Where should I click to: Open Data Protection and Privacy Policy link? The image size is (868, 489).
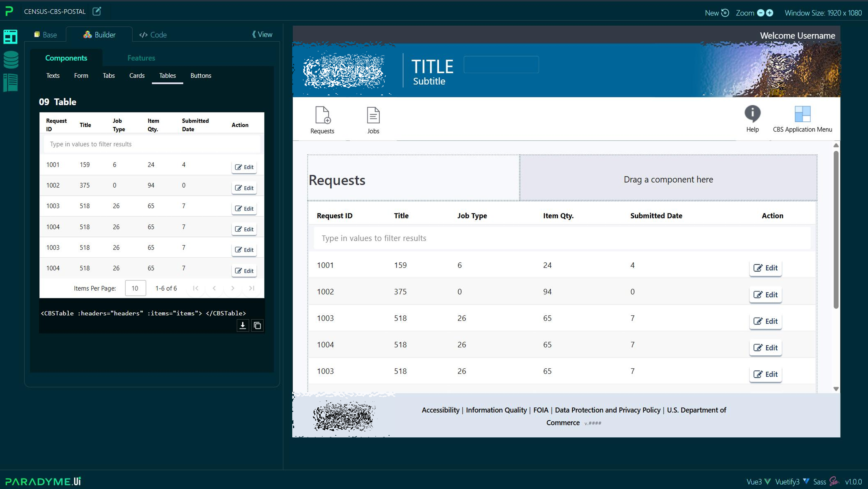click(x=607, y=410)
